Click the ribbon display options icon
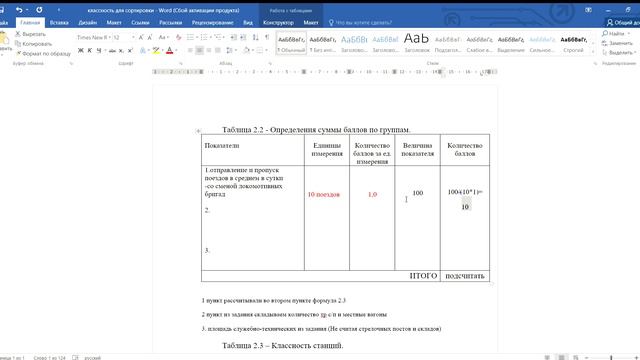Image resolution: width=640 pixels, height=360 pixels. pyautogui.click(x=588, y=9)
